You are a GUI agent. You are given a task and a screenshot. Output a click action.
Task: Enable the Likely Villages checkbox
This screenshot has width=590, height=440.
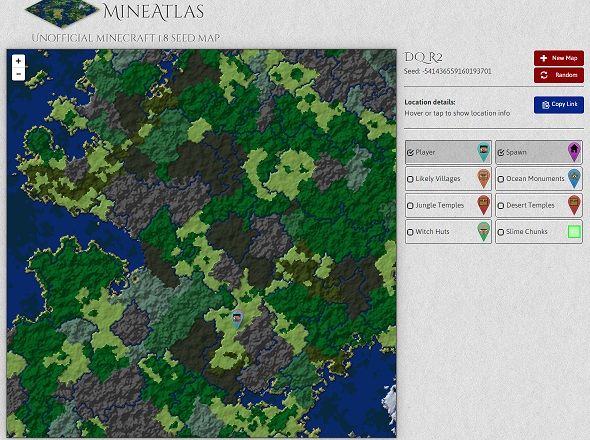tap(411, 179)
